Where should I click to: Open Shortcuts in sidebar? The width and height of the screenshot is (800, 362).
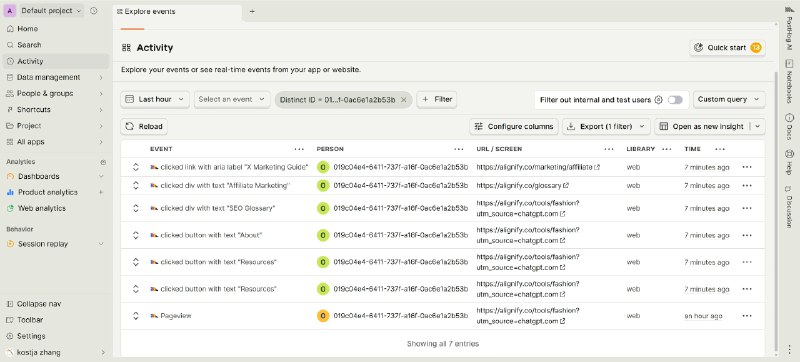[55, 110]
